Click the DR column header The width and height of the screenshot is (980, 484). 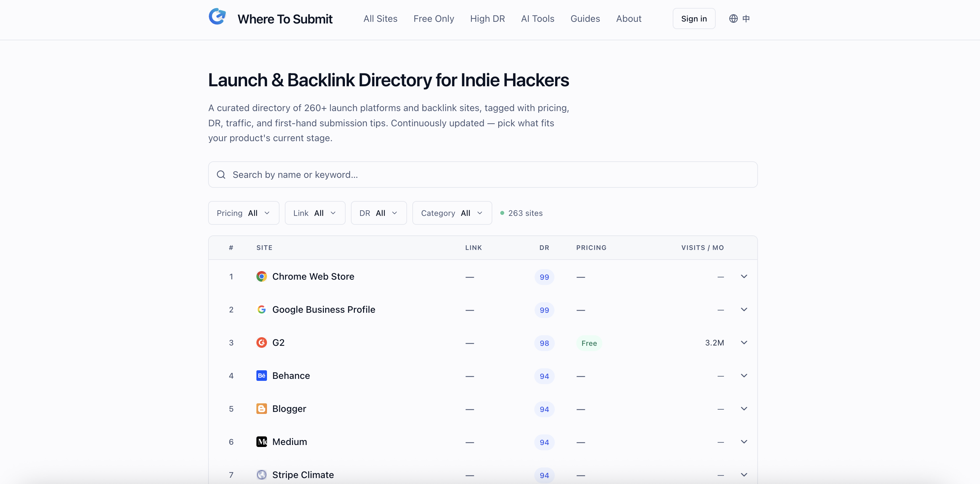pos(545,248)
